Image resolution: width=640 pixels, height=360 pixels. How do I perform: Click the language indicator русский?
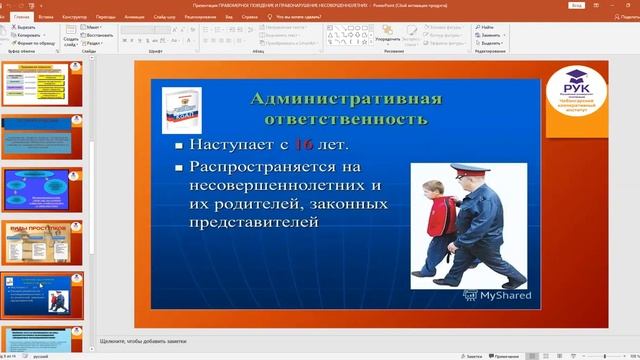click(40, 356)
